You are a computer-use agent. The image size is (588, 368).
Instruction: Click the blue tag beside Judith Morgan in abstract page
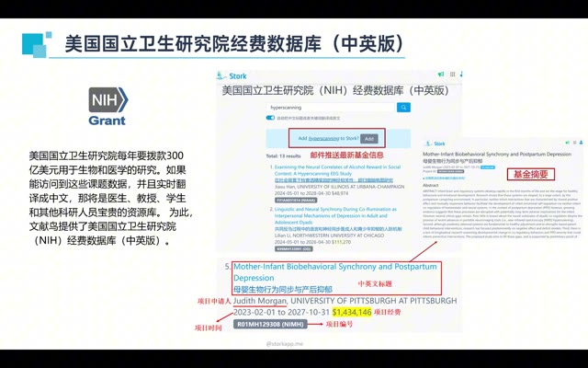pyautogui.click(x=488, y=167)
